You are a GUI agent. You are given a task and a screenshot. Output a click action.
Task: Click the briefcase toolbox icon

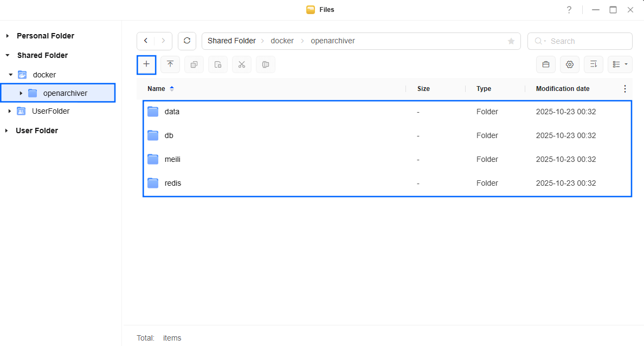[546, 64]
